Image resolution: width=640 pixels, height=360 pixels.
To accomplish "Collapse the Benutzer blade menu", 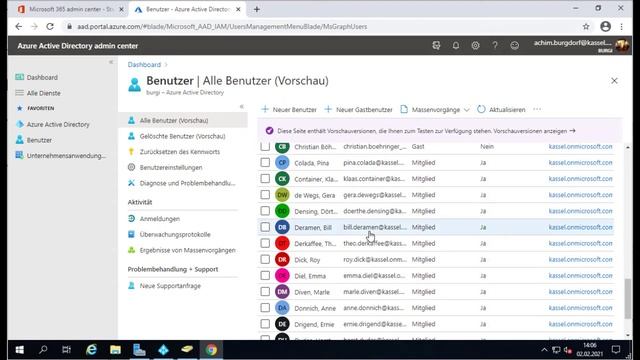I will [x=242, y=107].
